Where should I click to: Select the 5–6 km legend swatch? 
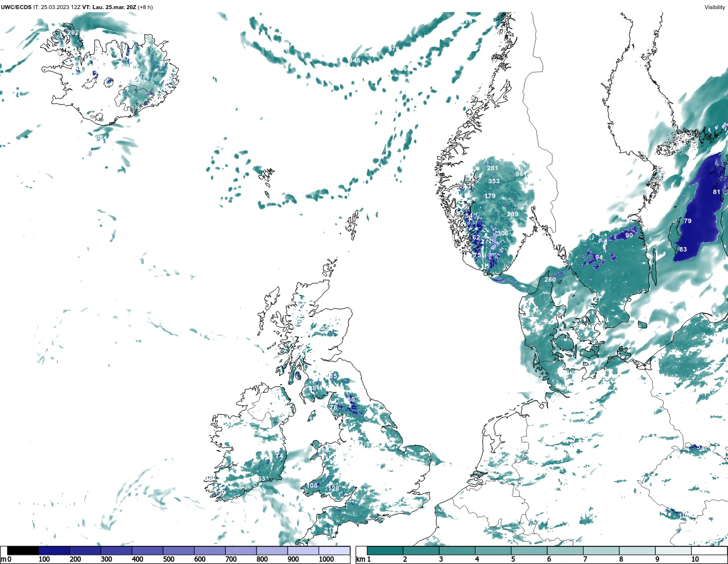tap(528, 551)
